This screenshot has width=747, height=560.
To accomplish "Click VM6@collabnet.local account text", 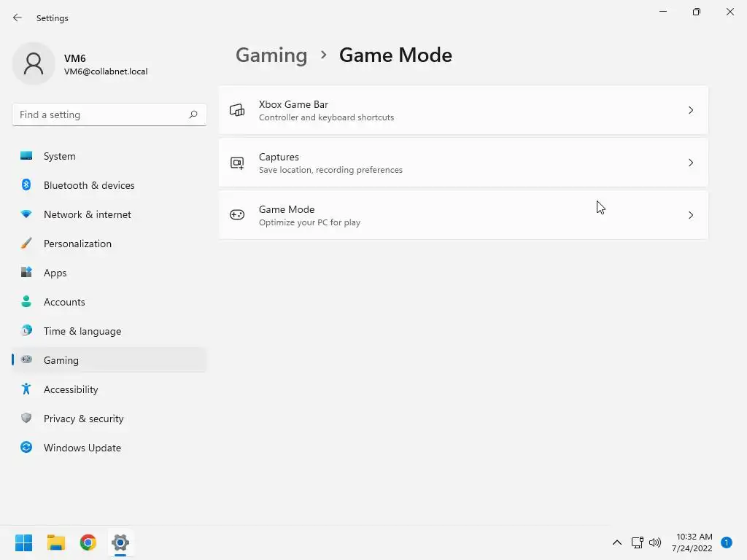I will pyautogui.click(x=106, y=71).
